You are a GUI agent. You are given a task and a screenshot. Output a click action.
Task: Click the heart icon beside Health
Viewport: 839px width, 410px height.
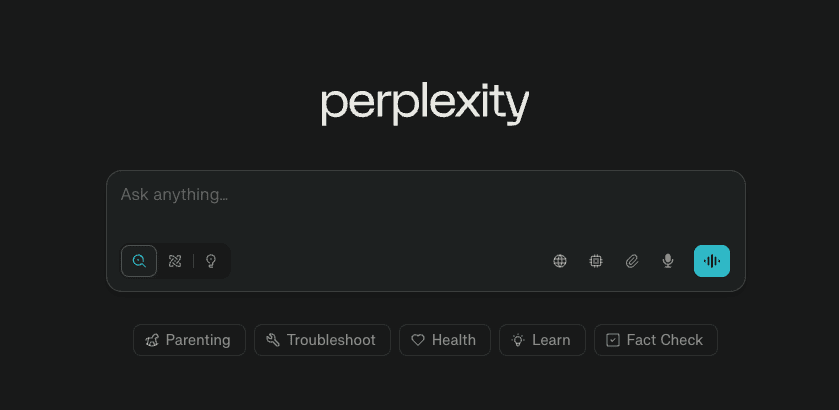[418, 340]
